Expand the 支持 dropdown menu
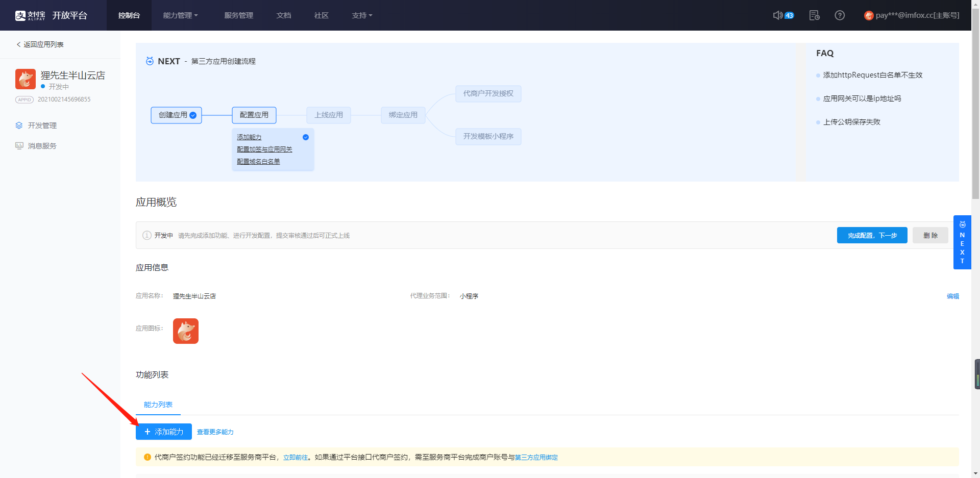Image resolution: width=980 pixels, height=478 pixels. tap(362, 15)
